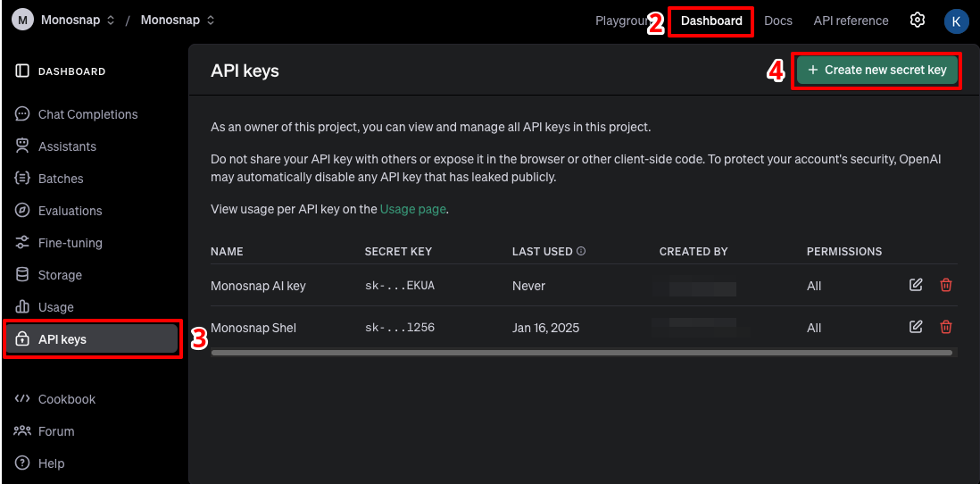Click the edit icon for Monosnap Shel key

coord(916,328)
